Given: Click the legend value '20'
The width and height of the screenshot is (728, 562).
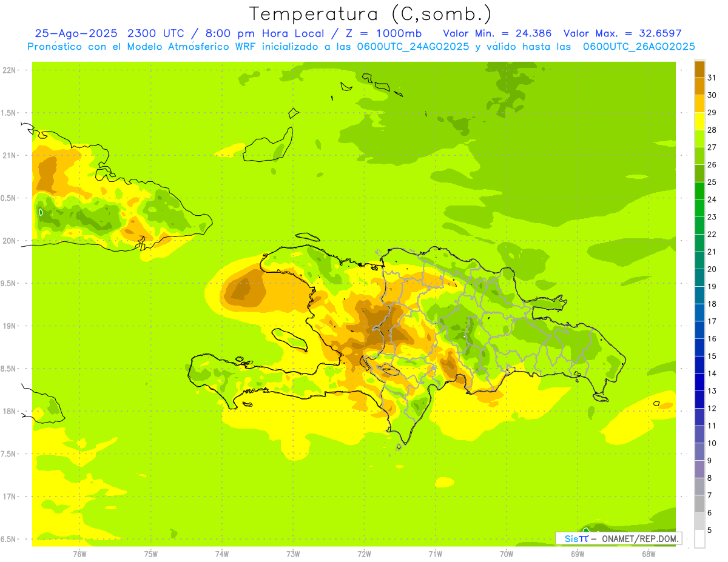Looking at the screenshot, I should (x=712, y=269).
